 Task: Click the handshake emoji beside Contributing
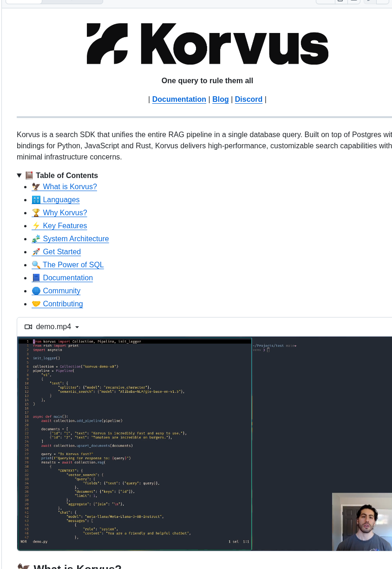[x=36, y=304]
